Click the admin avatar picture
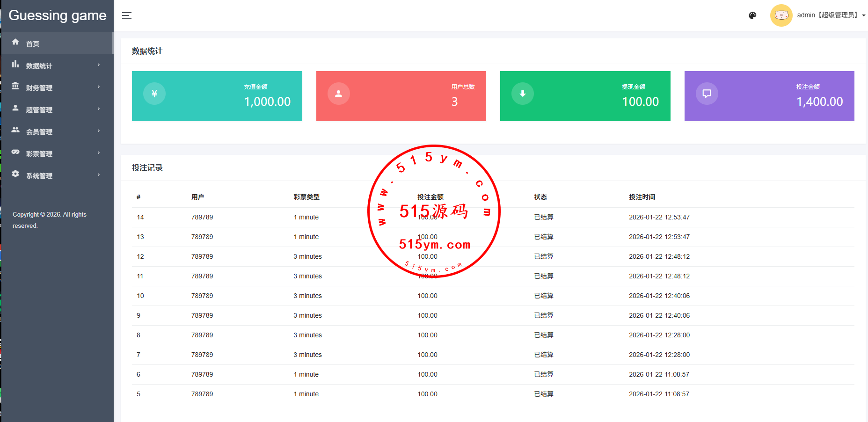The height and width of the screenshot is (422, 868). 781,15
